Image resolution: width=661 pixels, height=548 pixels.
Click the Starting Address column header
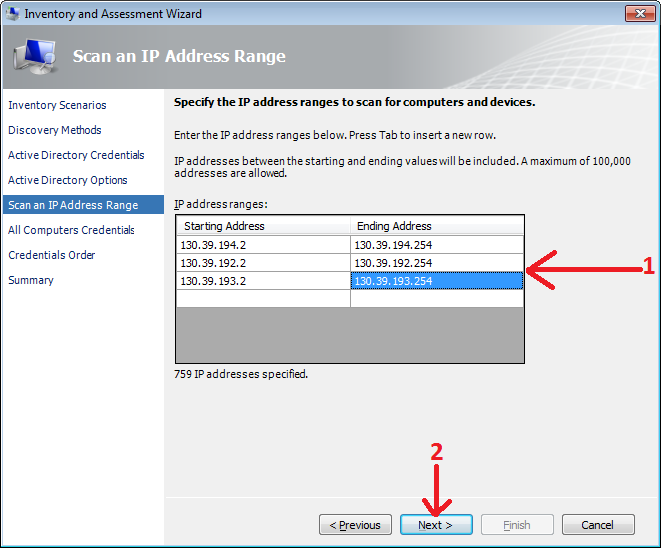(263, 226)
